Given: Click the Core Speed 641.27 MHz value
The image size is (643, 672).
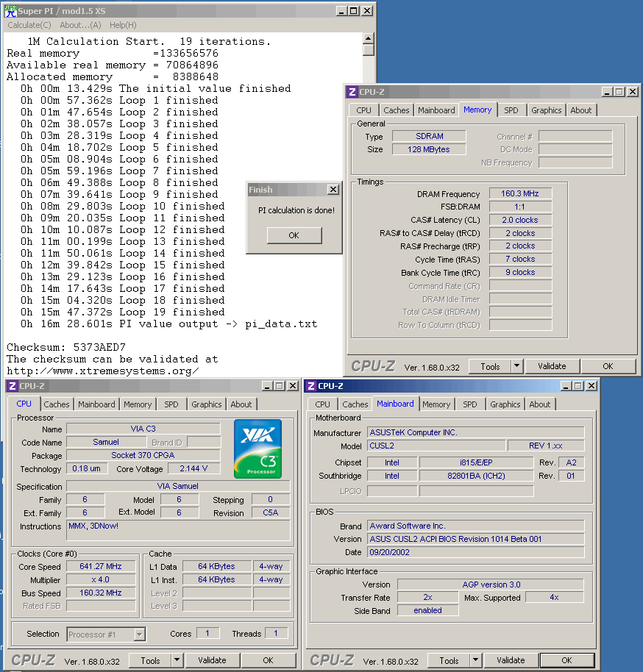Looking at the screenshot, I should (101, 567).
